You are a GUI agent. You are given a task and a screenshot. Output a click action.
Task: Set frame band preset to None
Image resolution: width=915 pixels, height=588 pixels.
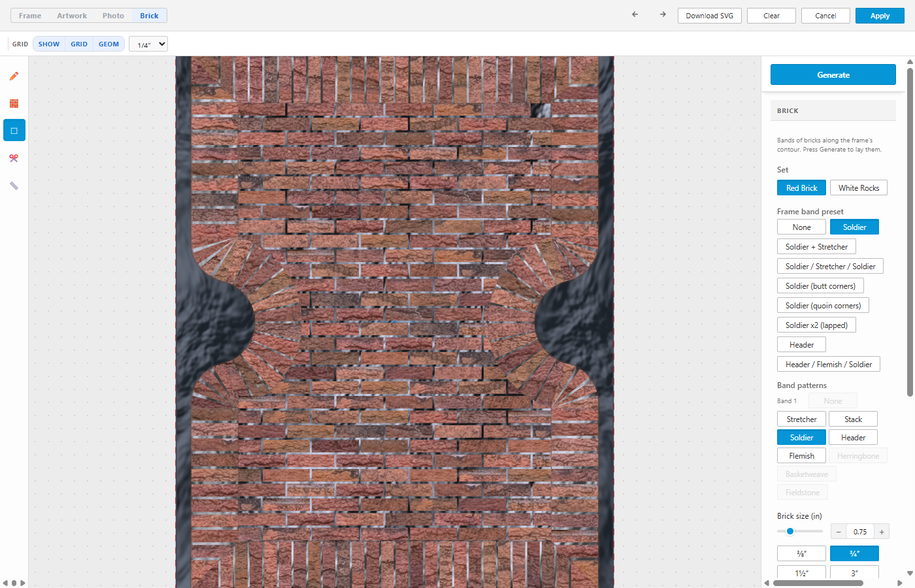click(x=801, y=227)
